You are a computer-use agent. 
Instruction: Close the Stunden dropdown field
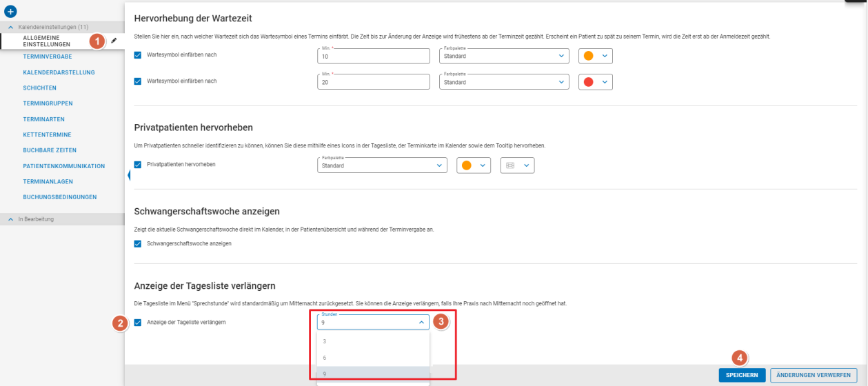pyautogui.click(x=421, y=322)
